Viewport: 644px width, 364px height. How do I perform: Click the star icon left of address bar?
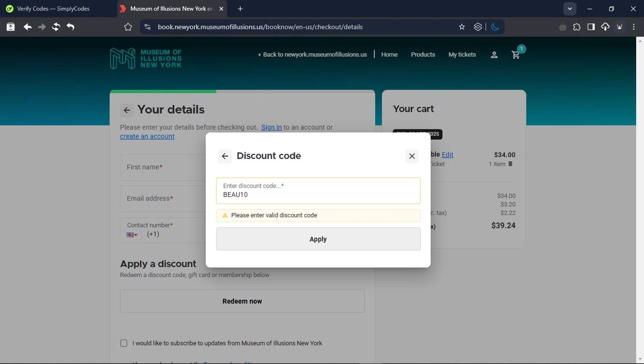point(128,27)
